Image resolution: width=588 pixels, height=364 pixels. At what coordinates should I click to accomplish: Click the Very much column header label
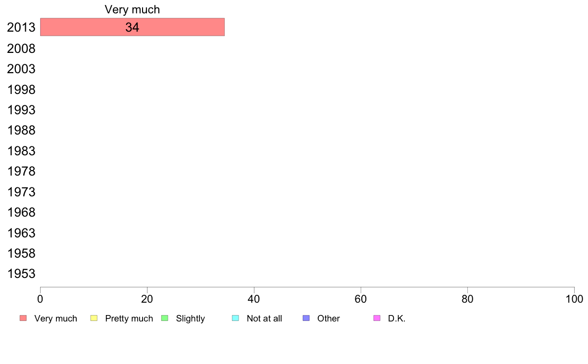coord(132,9)
